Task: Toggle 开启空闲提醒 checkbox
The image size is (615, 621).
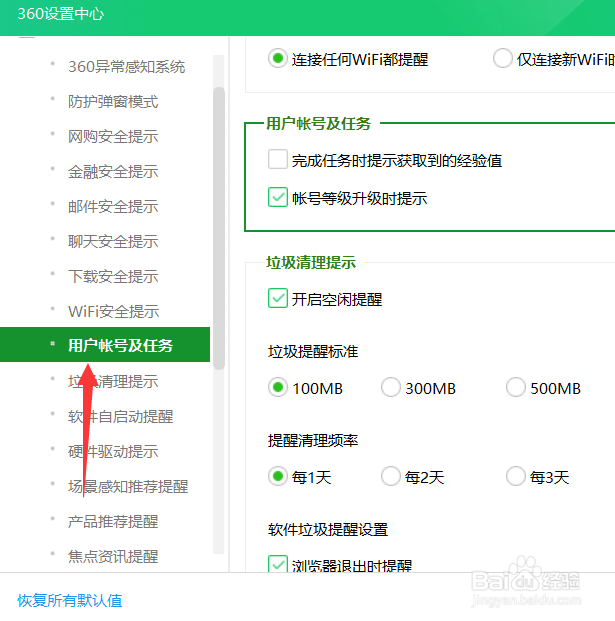Action: [278, 298]
